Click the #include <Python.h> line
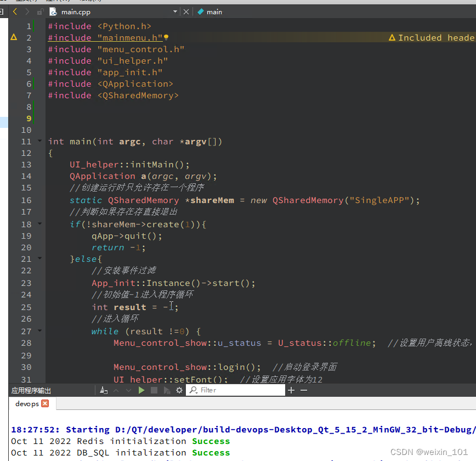Viewport: 476px width, 461px height. [100, 26]
